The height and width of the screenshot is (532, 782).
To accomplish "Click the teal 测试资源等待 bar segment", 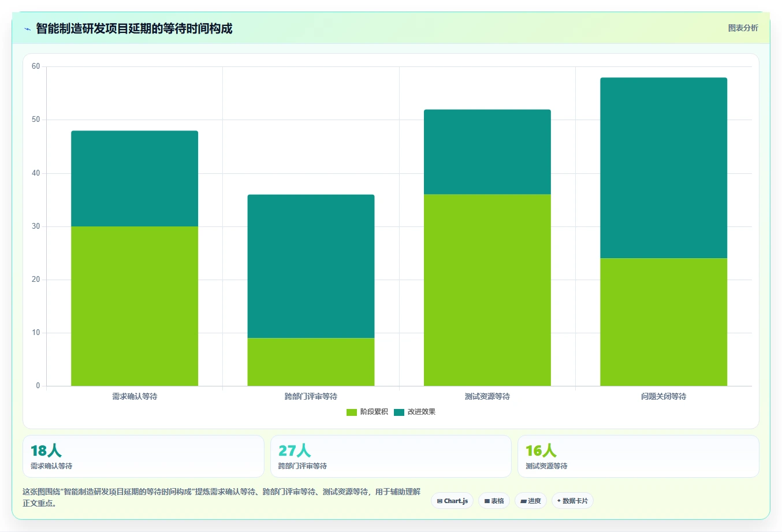I will click(487, 152).
